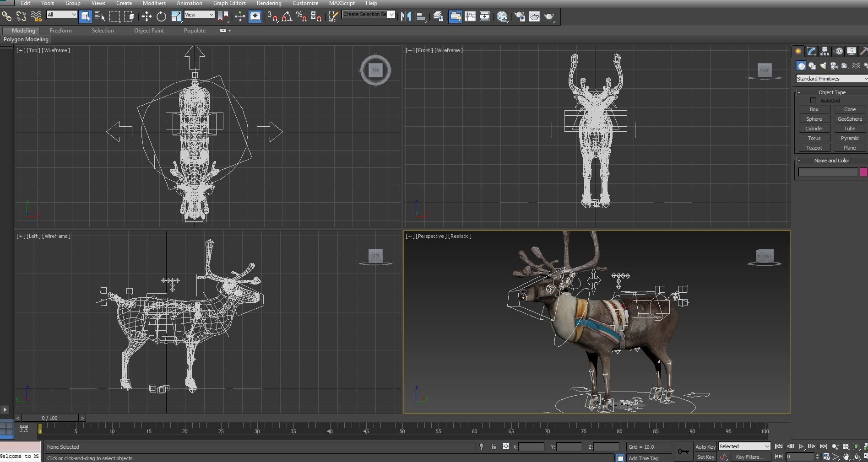This screenshot has width=868, height=462.
Task: Open the Material Editor icon
Action: (x=502, y=16)
